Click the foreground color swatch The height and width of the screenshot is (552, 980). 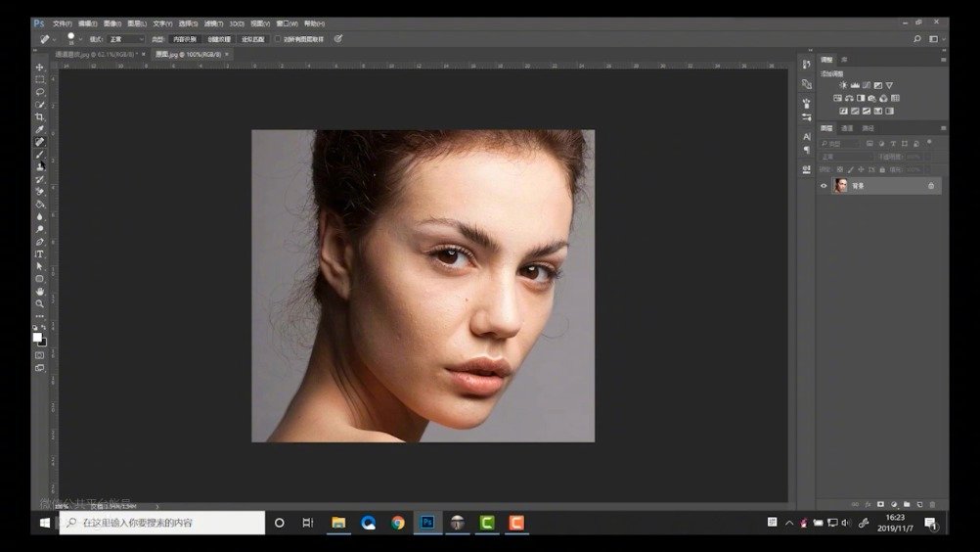tap(37, 337)
